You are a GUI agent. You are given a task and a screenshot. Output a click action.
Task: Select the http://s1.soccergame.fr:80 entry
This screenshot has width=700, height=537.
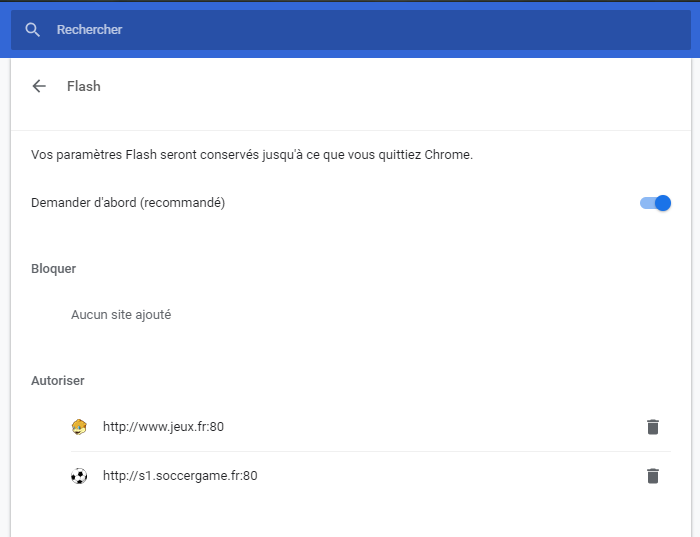[x=180, y=476]
